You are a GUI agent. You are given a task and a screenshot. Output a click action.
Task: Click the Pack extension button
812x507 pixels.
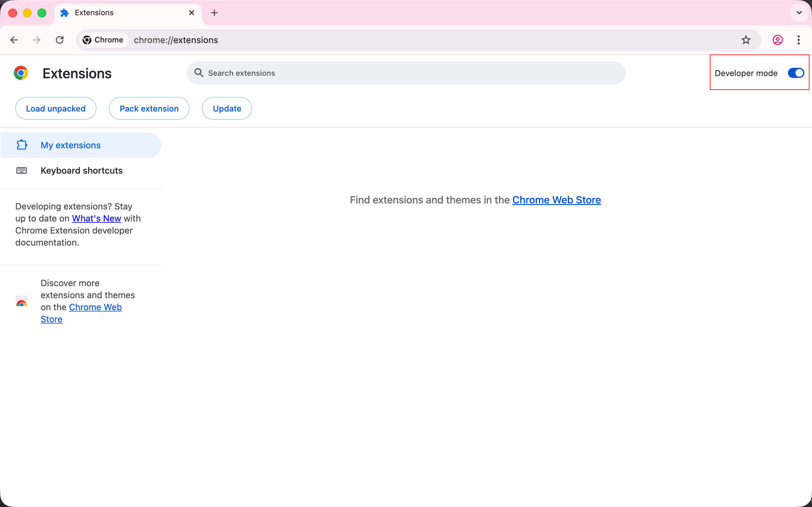click(149, 109)
